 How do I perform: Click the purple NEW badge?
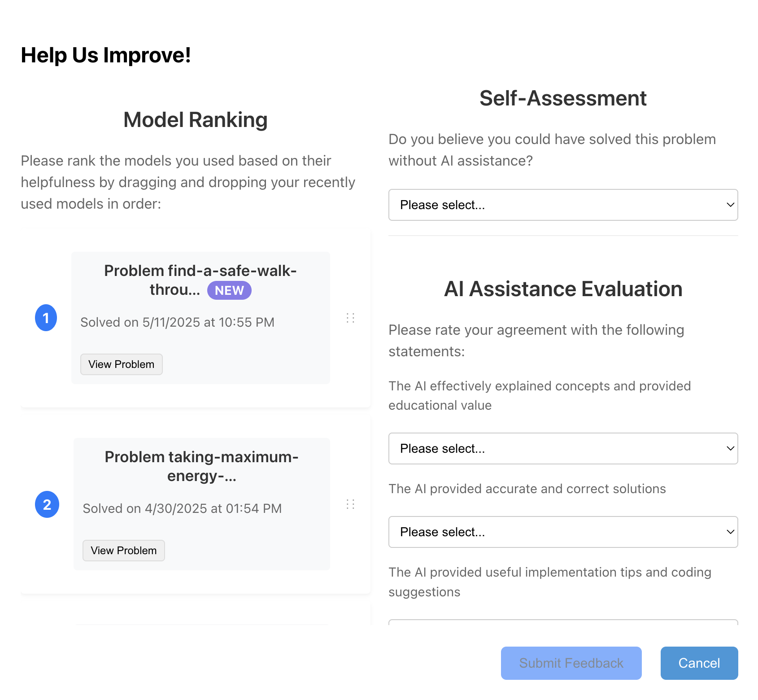click(x=229, y=290)
